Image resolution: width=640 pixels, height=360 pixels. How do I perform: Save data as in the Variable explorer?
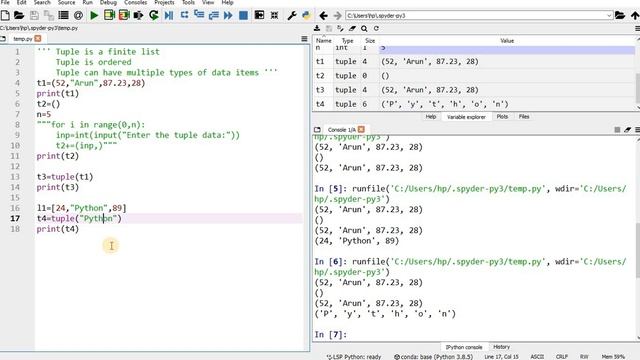pyautogui.click(x=329, y=29)
